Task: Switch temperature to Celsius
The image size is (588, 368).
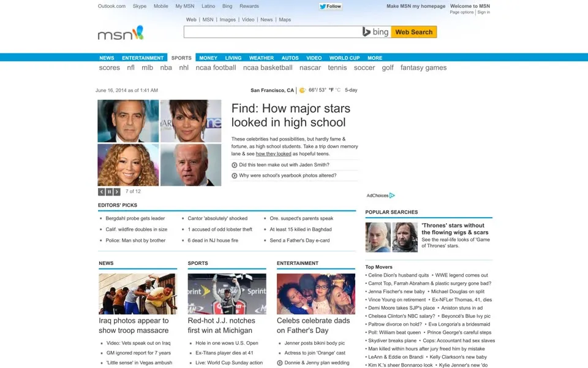Action: click(338, 90)
